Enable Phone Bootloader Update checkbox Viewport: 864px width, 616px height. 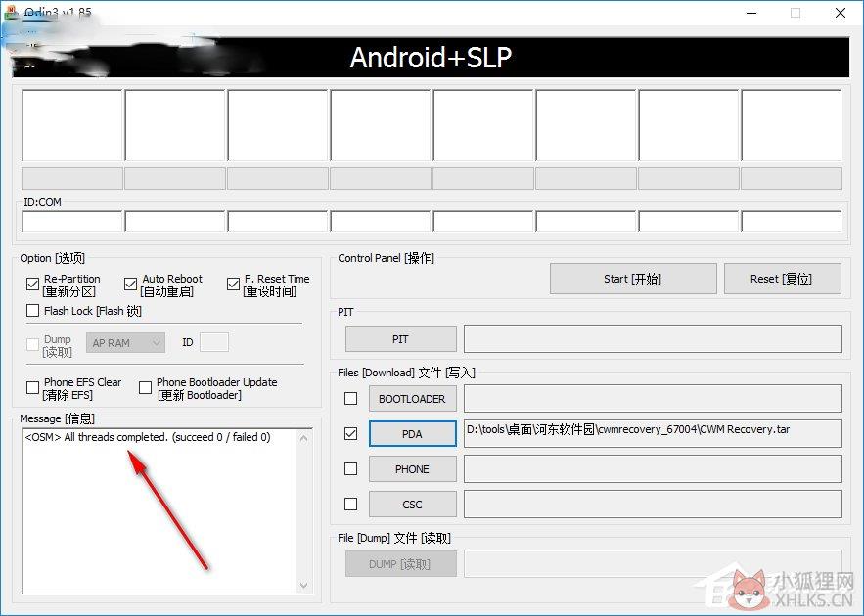click(146, 388)
